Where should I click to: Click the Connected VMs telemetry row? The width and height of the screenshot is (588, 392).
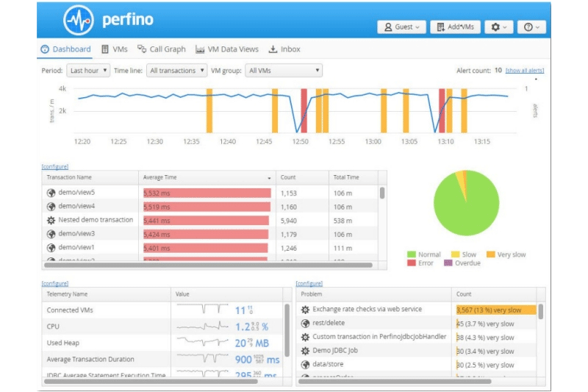(x=163, y=310)
